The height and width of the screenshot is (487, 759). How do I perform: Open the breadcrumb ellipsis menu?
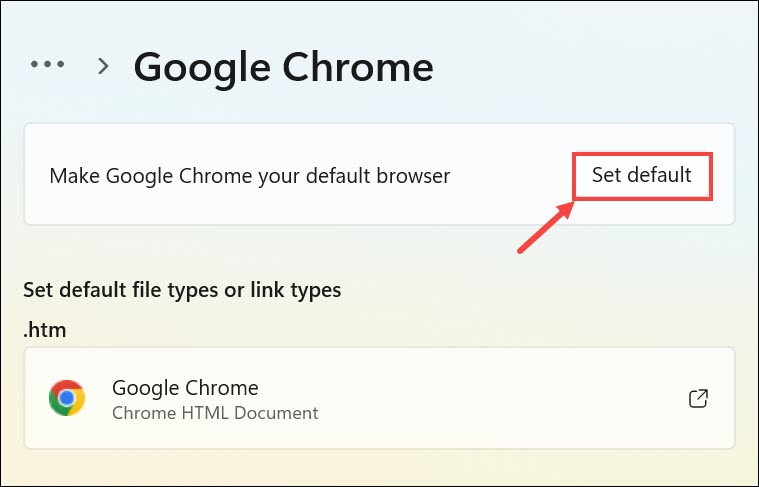[47, 65]
